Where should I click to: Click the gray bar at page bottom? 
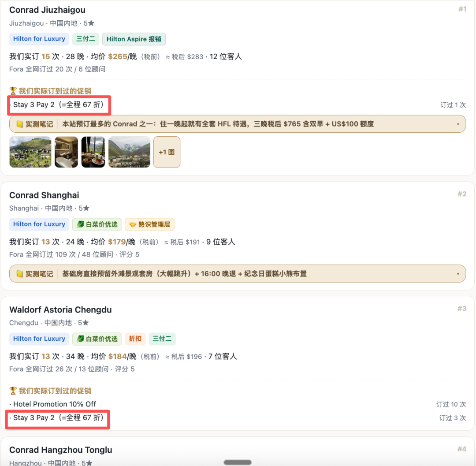[238, 462]
